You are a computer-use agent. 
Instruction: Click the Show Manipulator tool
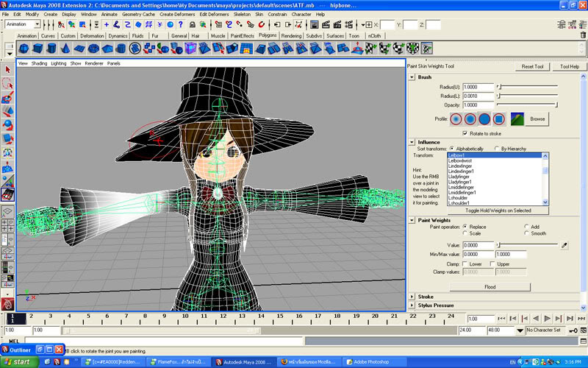point(7,180)
